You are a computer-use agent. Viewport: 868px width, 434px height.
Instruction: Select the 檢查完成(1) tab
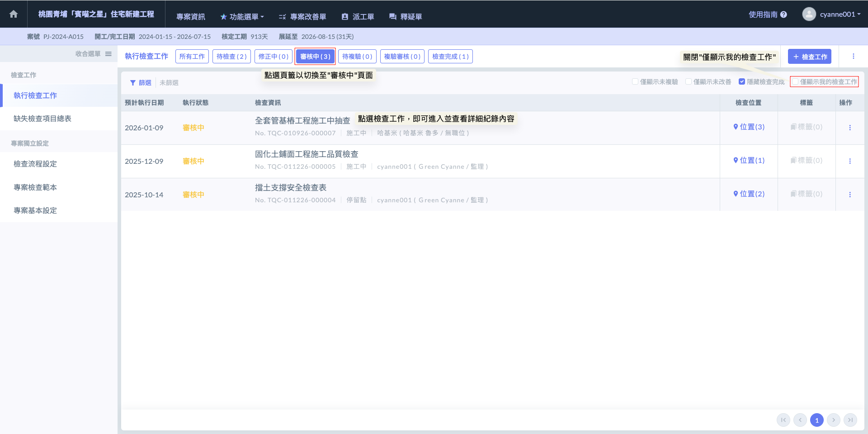[450, 57]
